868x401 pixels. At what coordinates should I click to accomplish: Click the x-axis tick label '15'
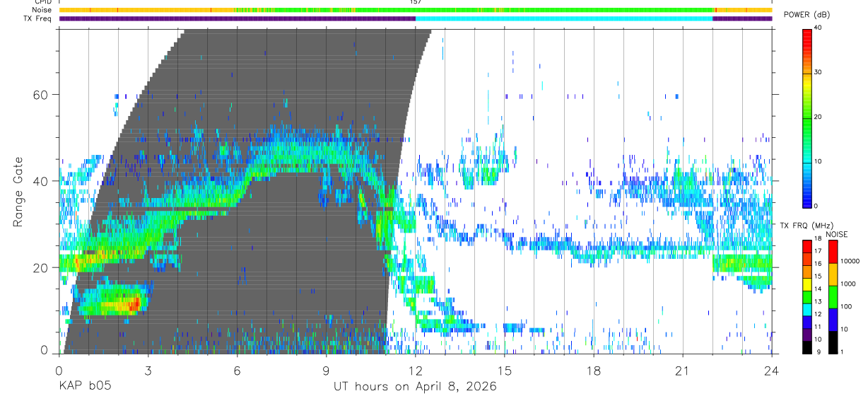click(x=505, y=371)
